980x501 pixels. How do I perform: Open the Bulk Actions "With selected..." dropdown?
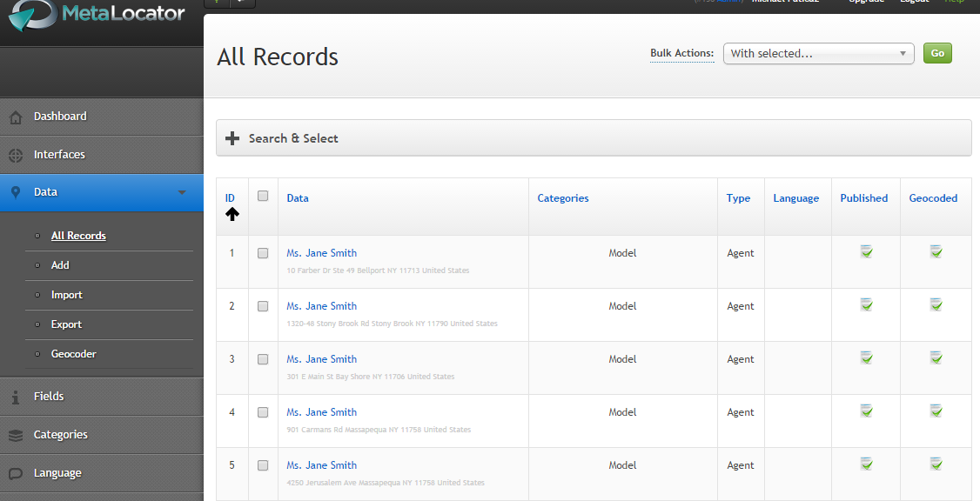pyautogui.click(x=818, y=54)
